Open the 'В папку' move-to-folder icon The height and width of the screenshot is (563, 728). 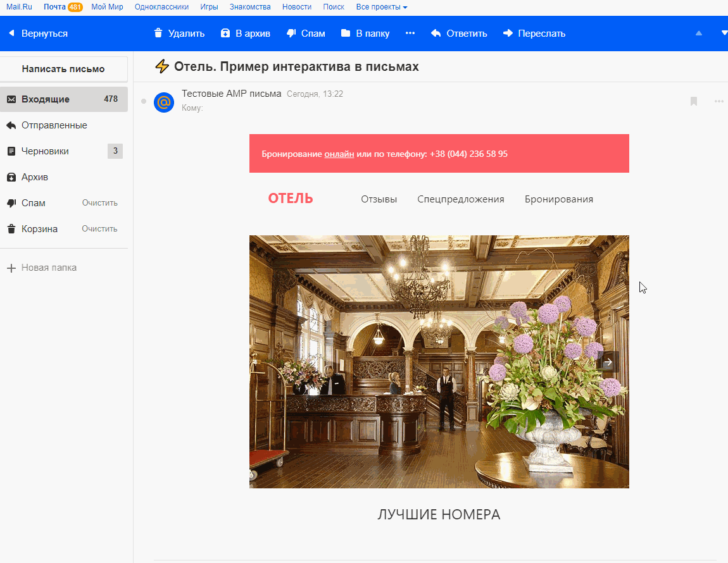tap(346, 34)
